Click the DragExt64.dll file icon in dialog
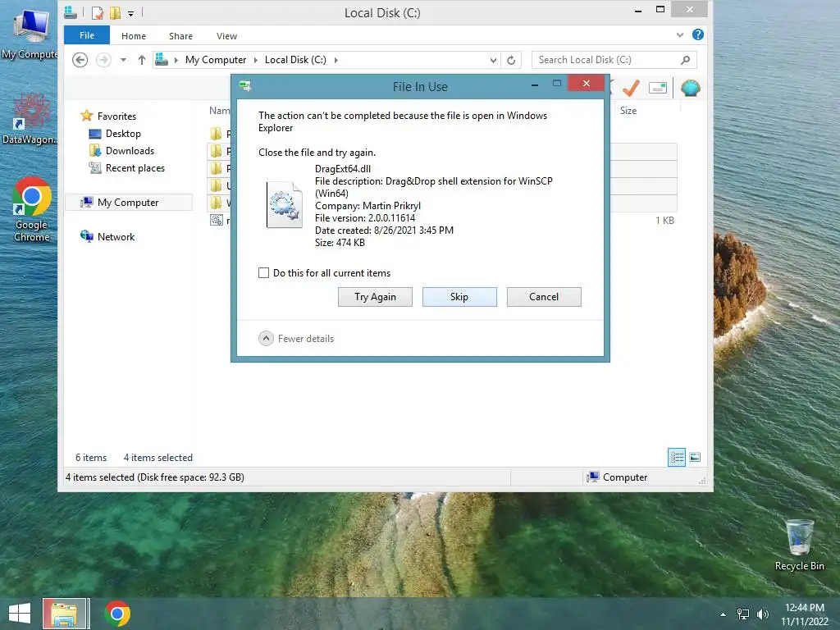 (285, 204)
